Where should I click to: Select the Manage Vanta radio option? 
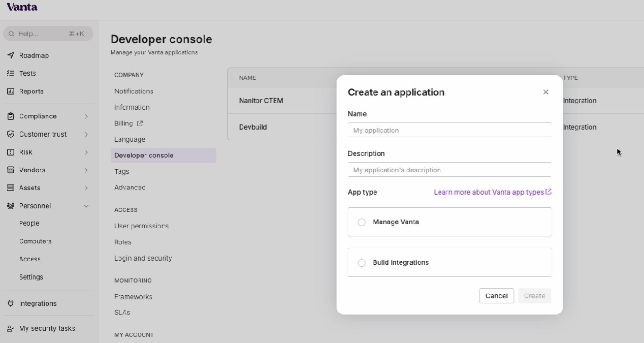click(x=362, y=222)
